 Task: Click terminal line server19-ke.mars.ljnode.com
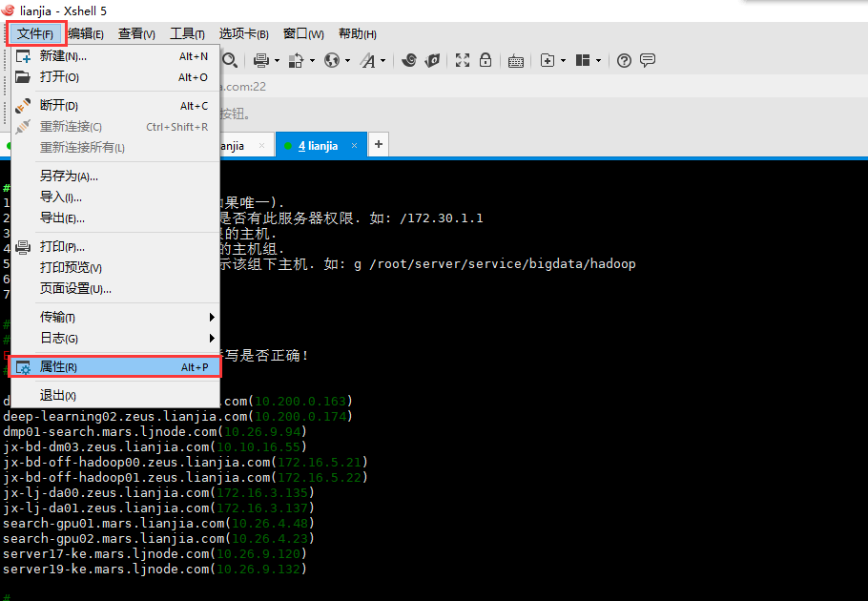click(x=155, y=569)
